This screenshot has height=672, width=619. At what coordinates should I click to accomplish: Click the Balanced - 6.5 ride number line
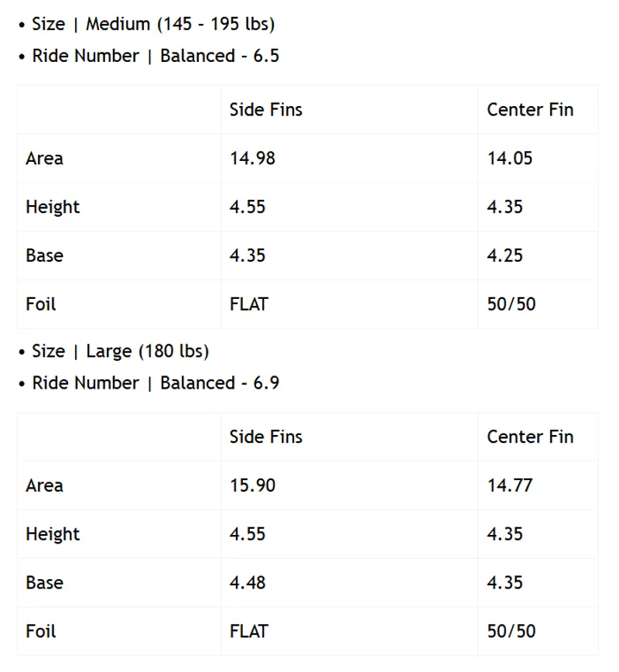156,56
